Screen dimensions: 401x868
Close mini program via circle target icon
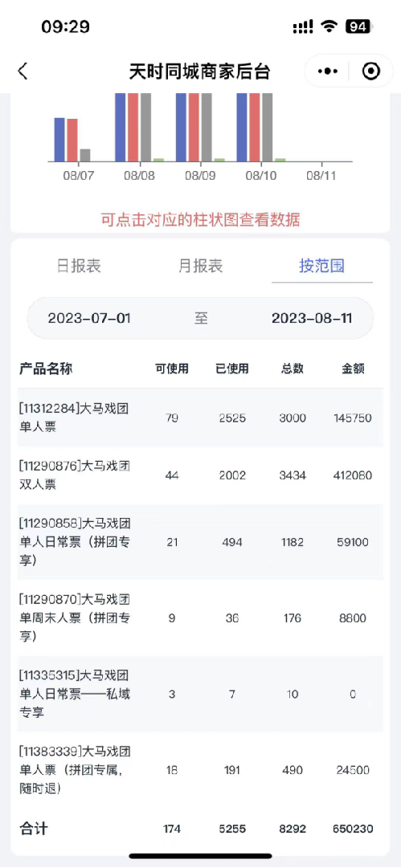370,71
